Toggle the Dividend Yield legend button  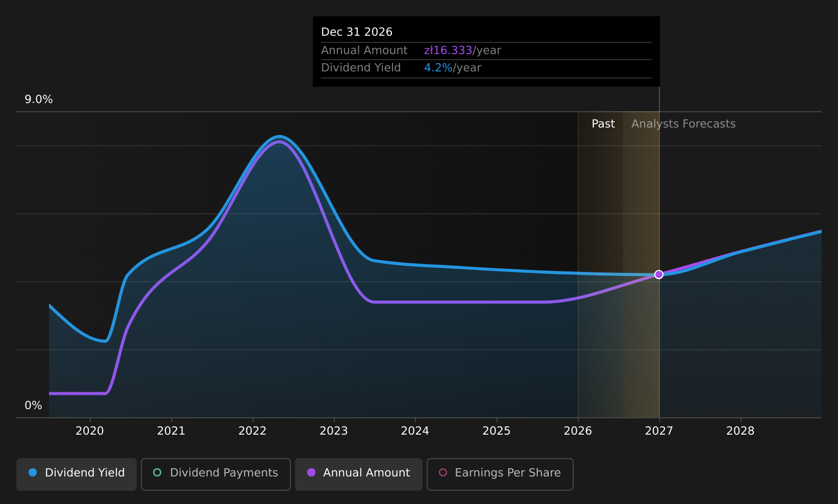coord(77,474)
